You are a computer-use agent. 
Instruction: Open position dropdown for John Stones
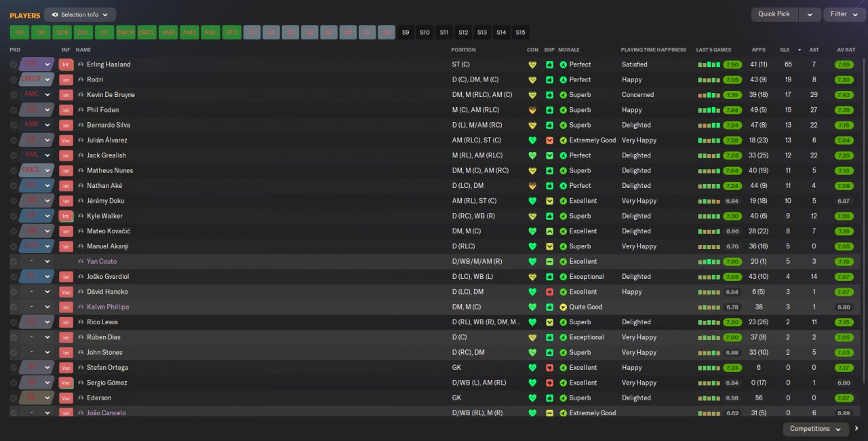point(37,353)
